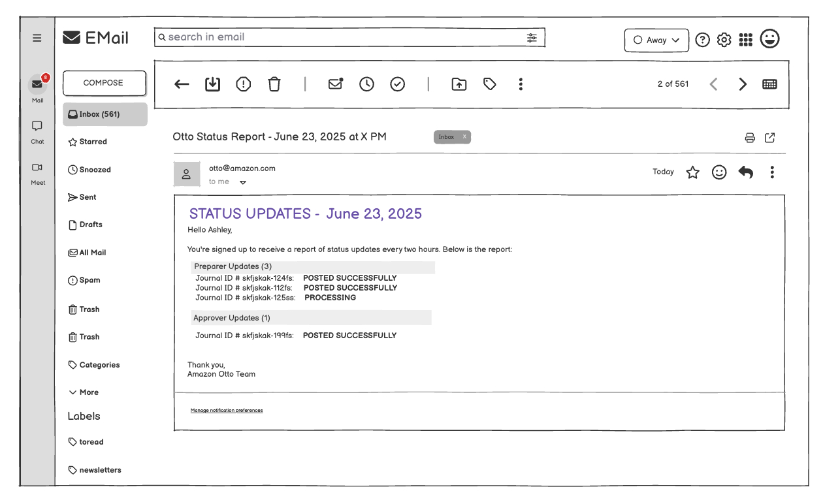Open All Mail folder

[87, 253]
